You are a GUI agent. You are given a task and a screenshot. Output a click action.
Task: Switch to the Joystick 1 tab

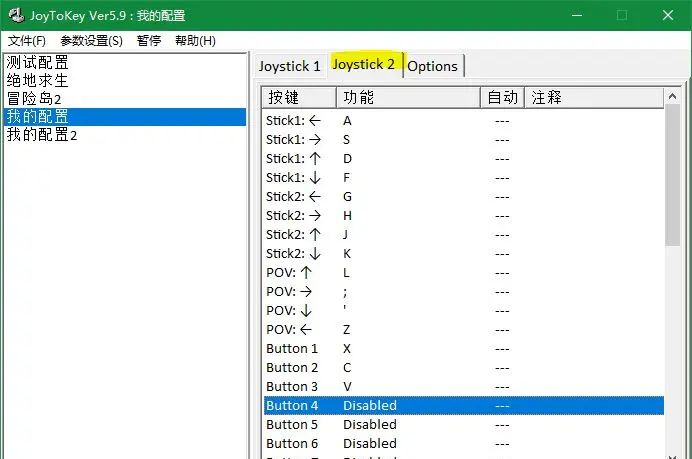(290, 66)
